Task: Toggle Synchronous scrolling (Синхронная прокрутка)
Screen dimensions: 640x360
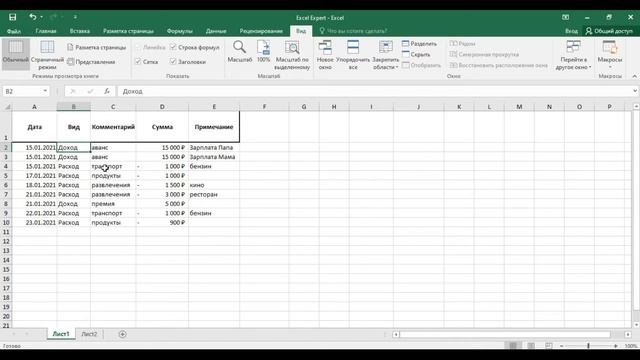Action: tap(484, 54)
